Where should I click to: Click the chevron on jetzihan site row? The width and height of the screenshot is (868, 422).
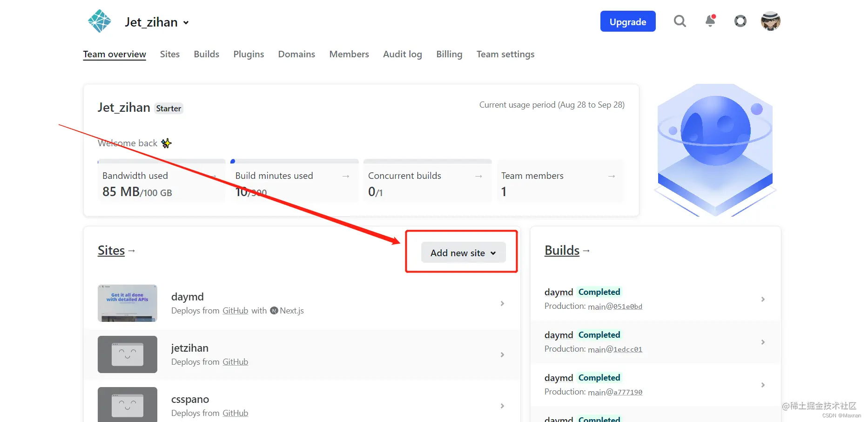[x=502, y=354]
